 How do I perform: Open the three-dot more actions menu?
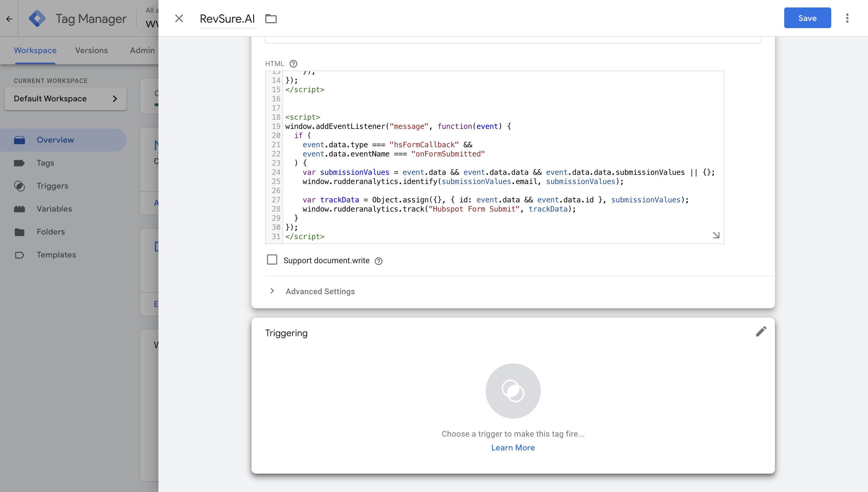847,18
